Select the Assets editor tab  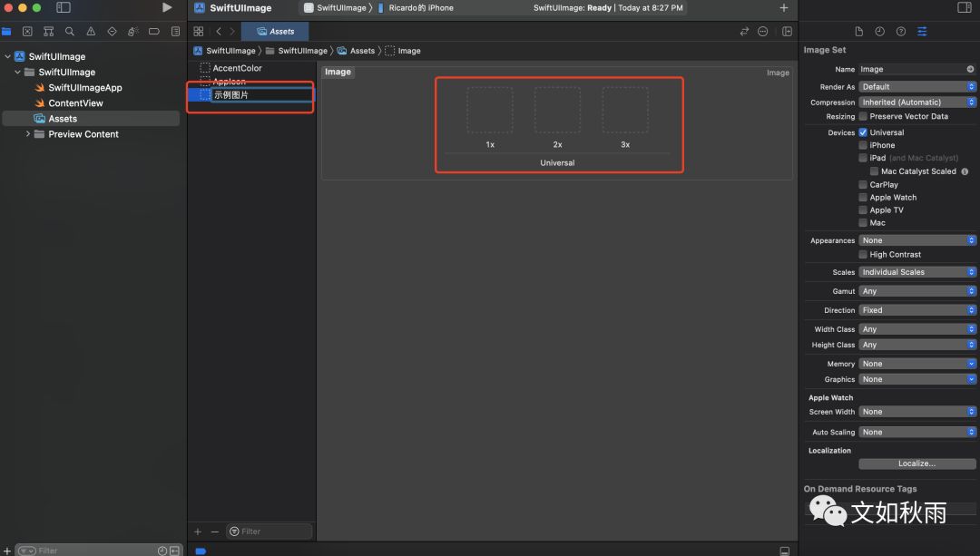pos(275,31)
